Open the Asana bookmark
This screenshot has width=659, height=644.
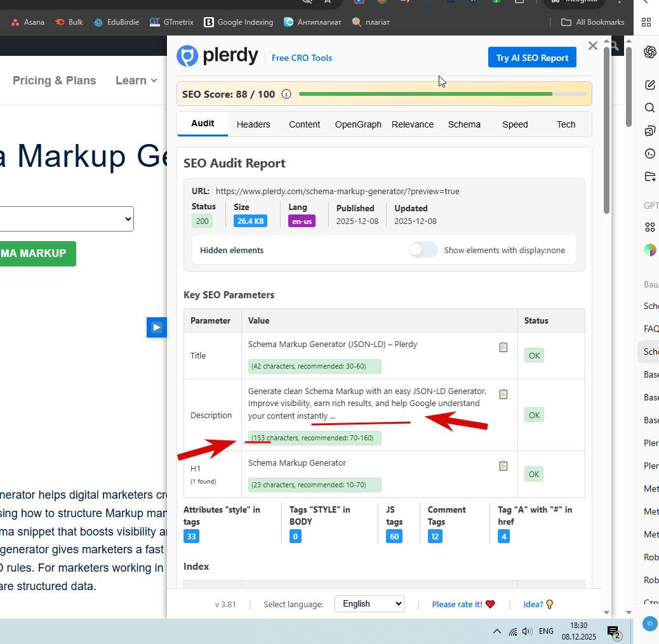point(28,22)
